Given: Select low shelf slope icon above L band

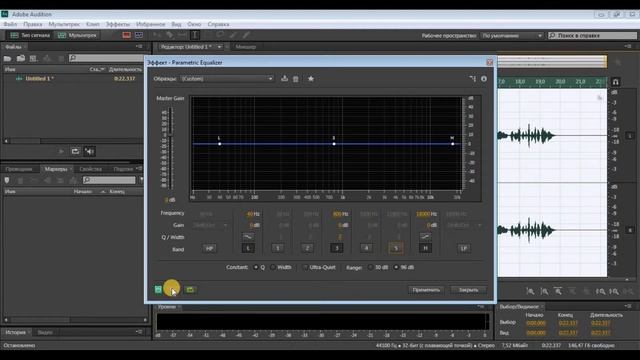Looking at the screenshot, I should 248,237.
